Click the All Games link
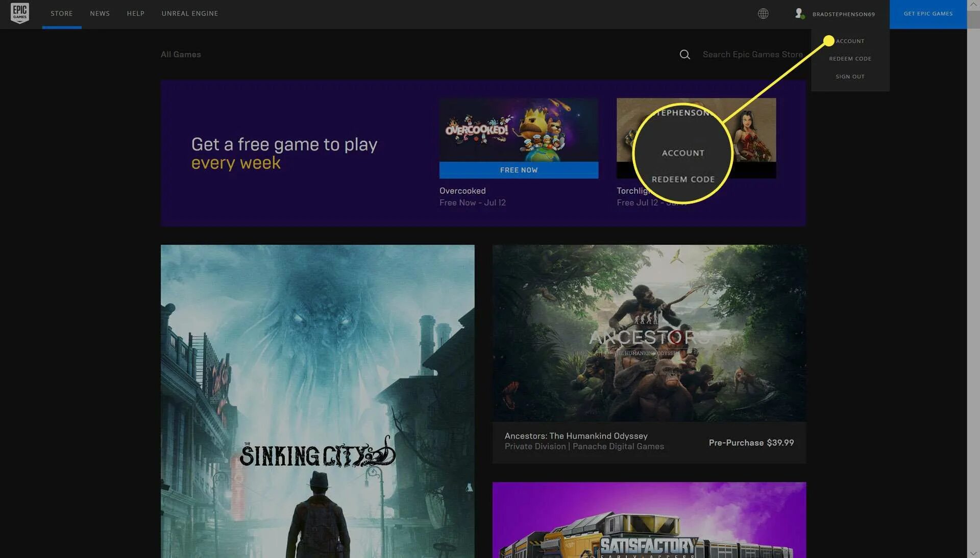Viewport: 980px width, 558px height. pyautogui.click(x=181, y=55)
